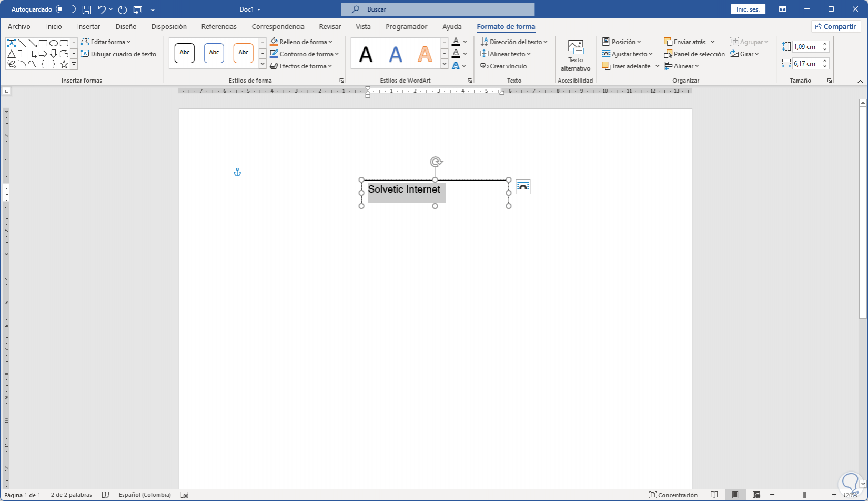Apply the blue outline Abc shape style
This screenshot has width=868, height=501.
coord(214,53)
